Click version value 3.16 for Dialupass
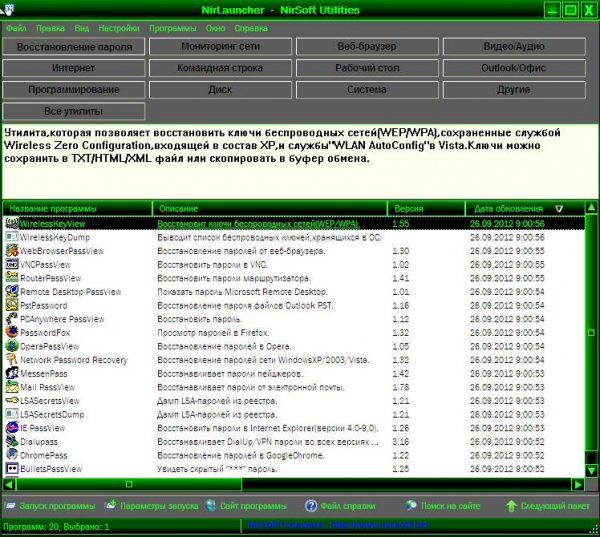Image resolution: width=600 pixels, height=537 pixels. tap(401, 442)
